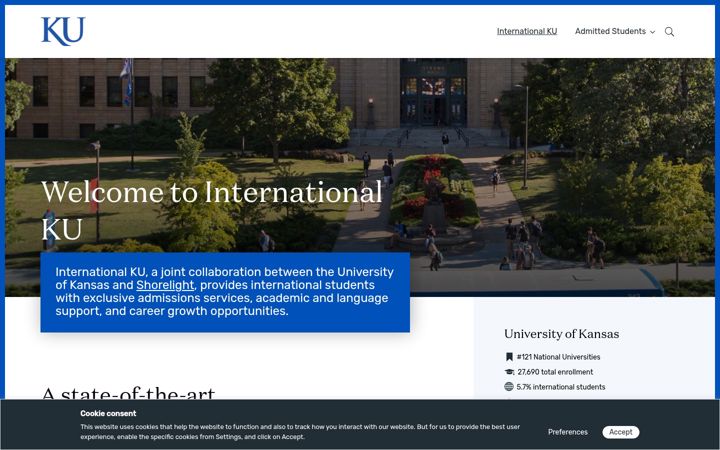Click the 'University of Kansas' sidebar heading
Image resolution: width=720 pixels, height=450 pixels.
pos(562,334)
